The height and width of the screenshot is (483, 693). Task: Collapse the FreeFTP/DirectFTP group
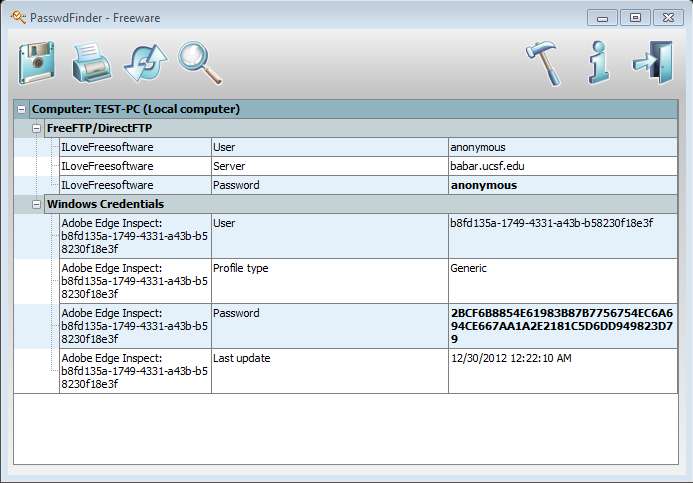point(36,129)
